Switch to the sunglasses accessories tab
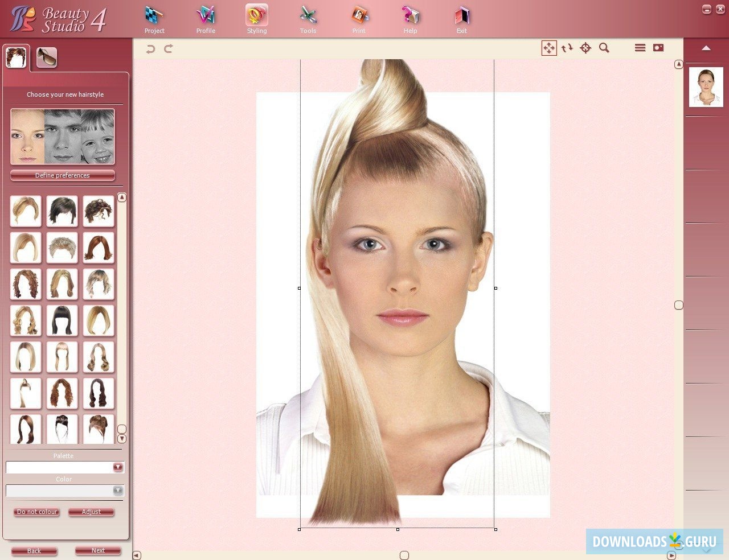 47,57
